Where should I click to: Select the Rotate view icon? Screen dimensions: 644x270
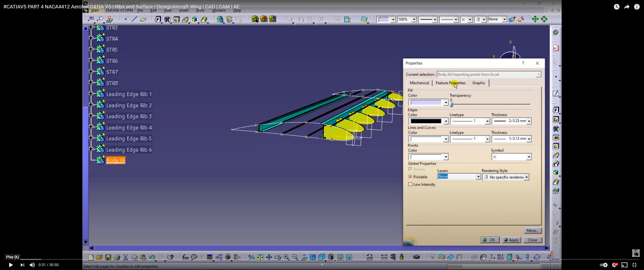pyautogui.click(x=278, y=257)
